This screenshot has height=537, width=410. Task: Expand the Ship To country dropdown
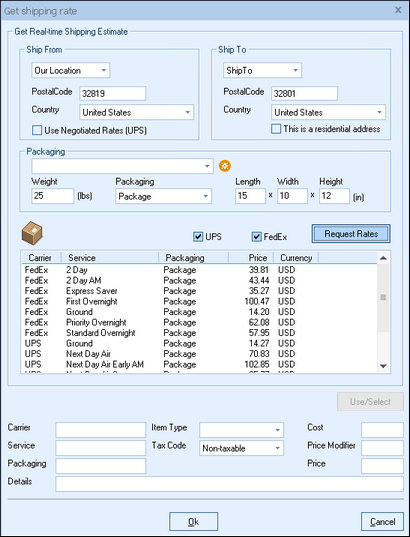[x=328, y=112]
